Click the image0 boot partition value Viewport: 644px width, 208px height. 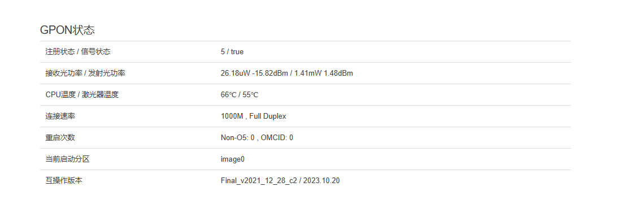pyautogui.click(x=233, y=159)
